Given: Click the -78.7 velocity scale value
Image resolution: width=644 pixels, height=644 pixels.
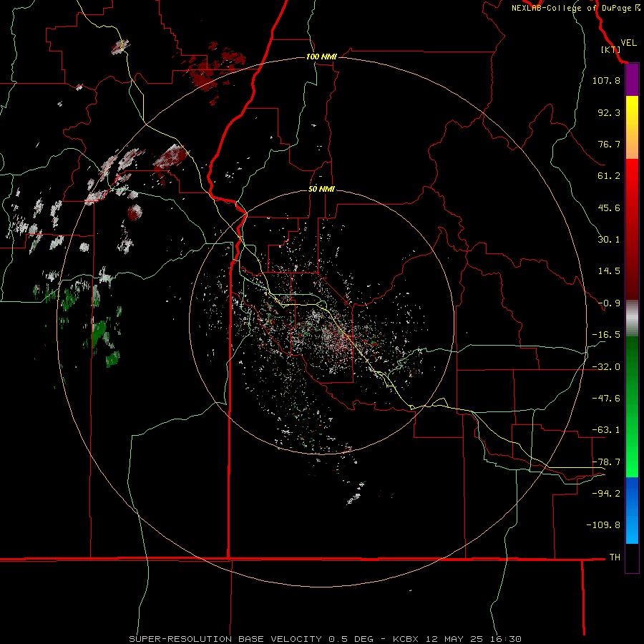Looking at the screenshot, I should (x=606, y=462).
